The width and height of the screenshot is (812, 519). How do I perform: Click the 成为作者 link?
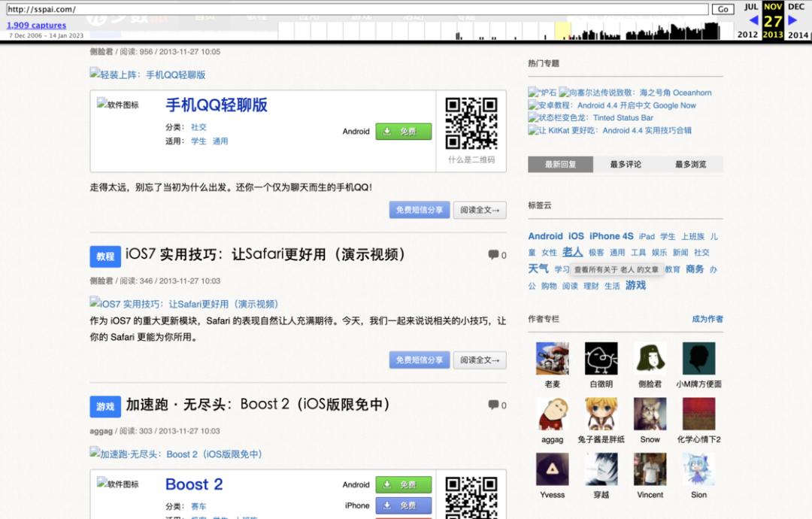(707, 319)
